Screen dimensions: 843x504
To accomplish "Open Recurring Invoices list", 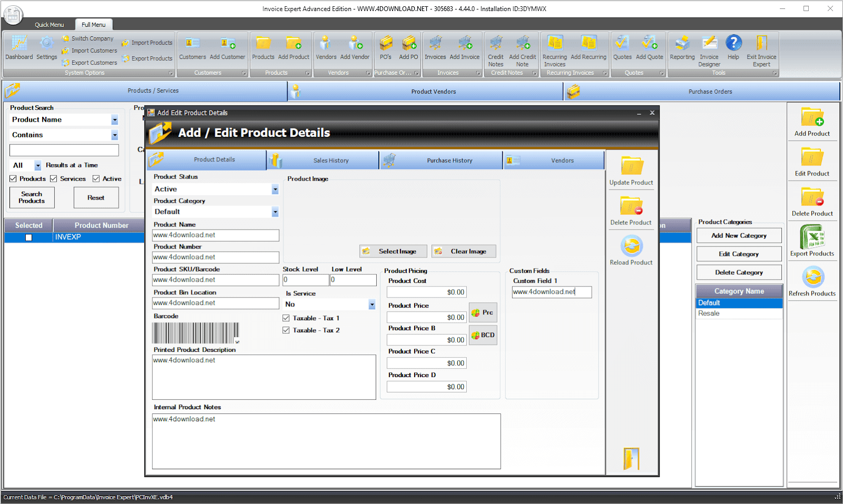I will (555, 51).
